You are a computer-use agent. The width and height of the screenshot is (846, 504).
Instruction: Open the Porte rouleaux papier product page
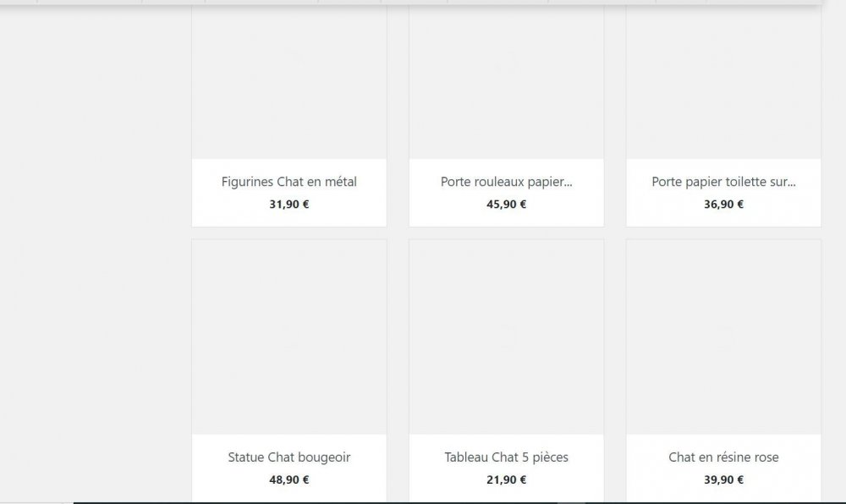point(506,181)
